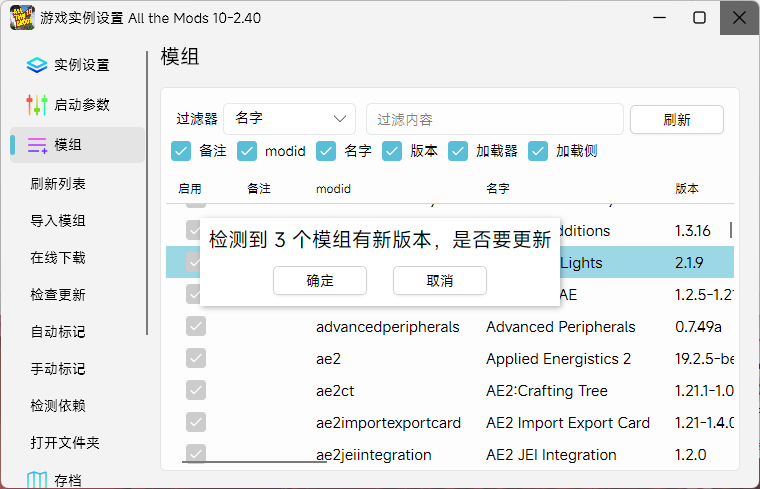The image size is (760, 489).
Task: Choose 在线下载 from the sidebar
Action: click(58, 258)
